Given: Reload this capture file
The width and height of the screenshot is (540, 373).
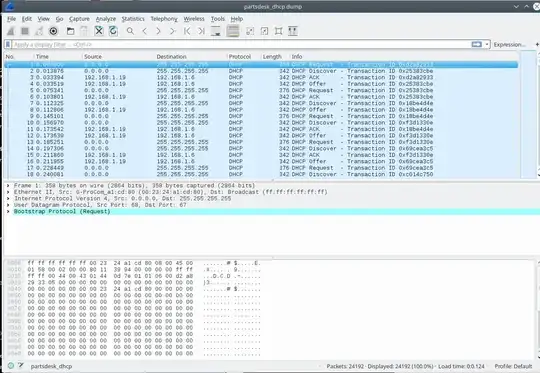Looking at the screenshot, I should (113, 31).
